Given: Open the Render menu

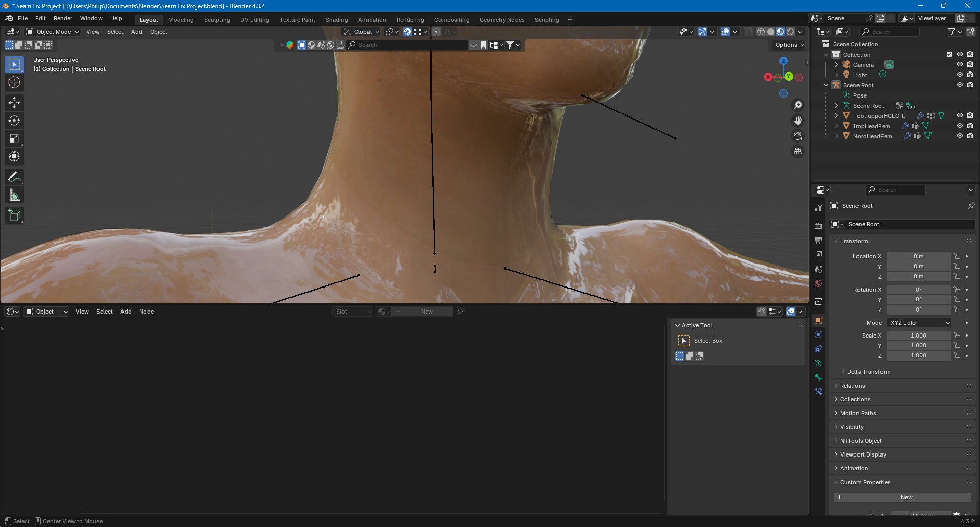Looking at the screenshot, I should coord(63,18).
